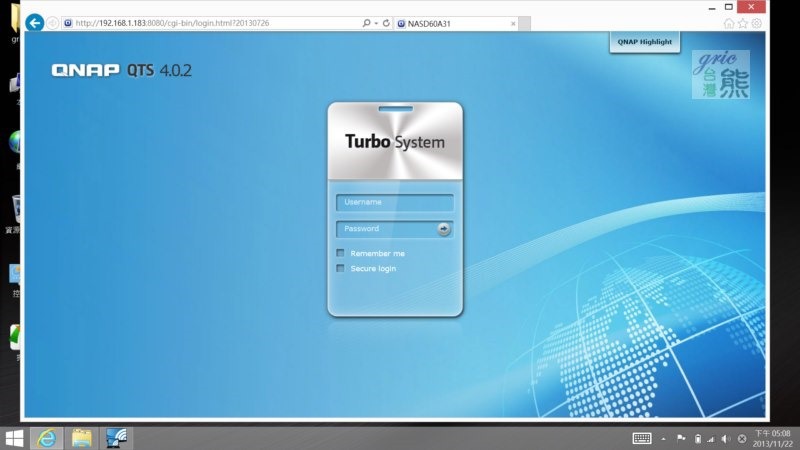This screenshot has width=800, height=450.
Task: Open the QNAP Highlight panel
Action: coord(644,42)
